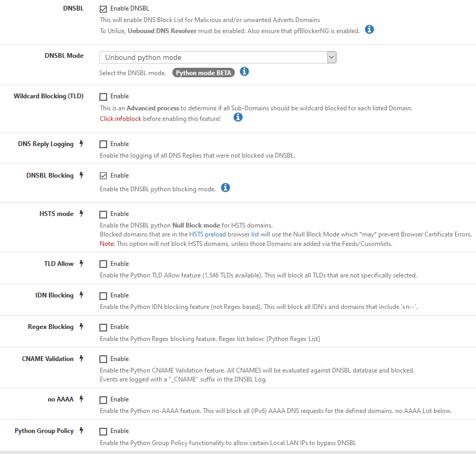Screen dimensions: 476x454
Task: Open the HSTS preload link
Action: point(212,234)
